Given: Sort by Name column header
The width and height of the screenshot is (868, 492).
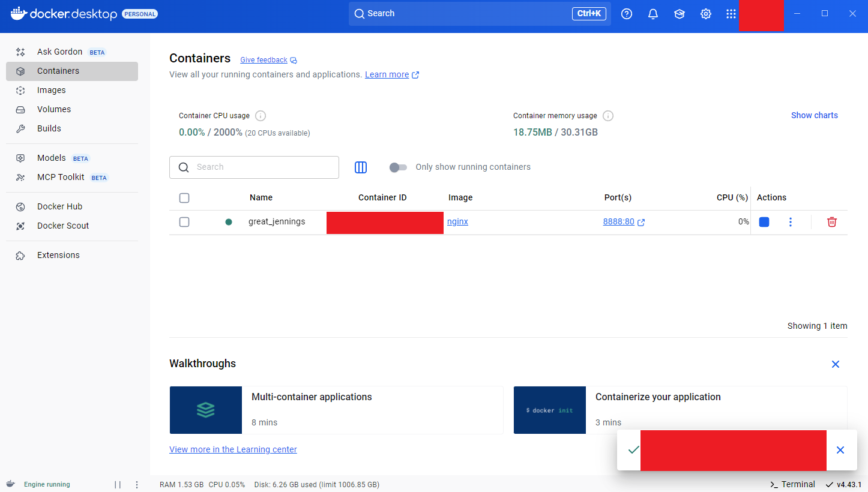Looking at the screenshot, I should pyautogui.click(x=261, y=197).
